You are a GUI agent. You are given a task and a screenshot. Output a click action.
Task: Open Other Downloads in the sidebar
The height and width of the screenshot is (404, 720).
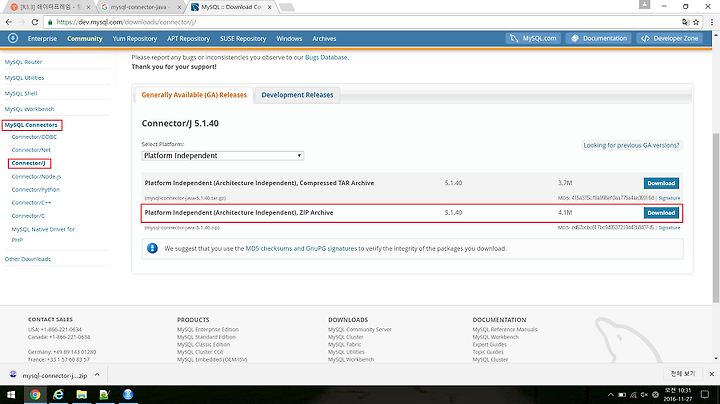(x=28, y=259)
